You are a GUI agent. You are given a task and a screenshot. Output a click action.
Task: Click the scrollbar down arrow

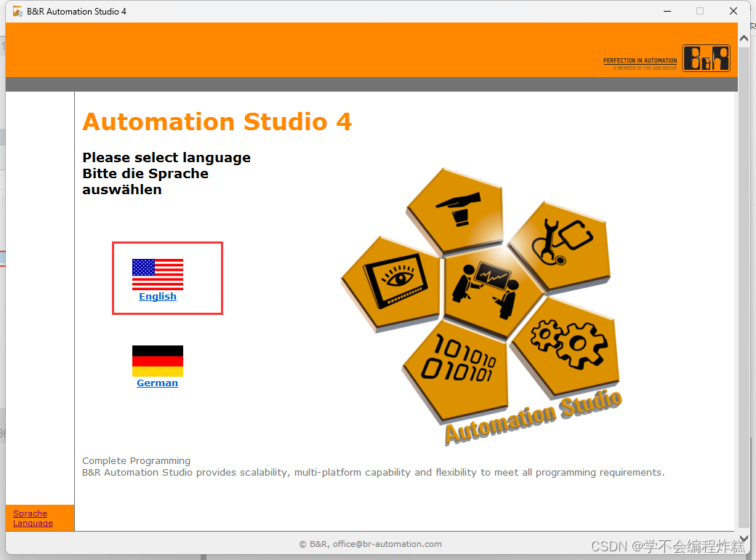[x=744, y=537]
